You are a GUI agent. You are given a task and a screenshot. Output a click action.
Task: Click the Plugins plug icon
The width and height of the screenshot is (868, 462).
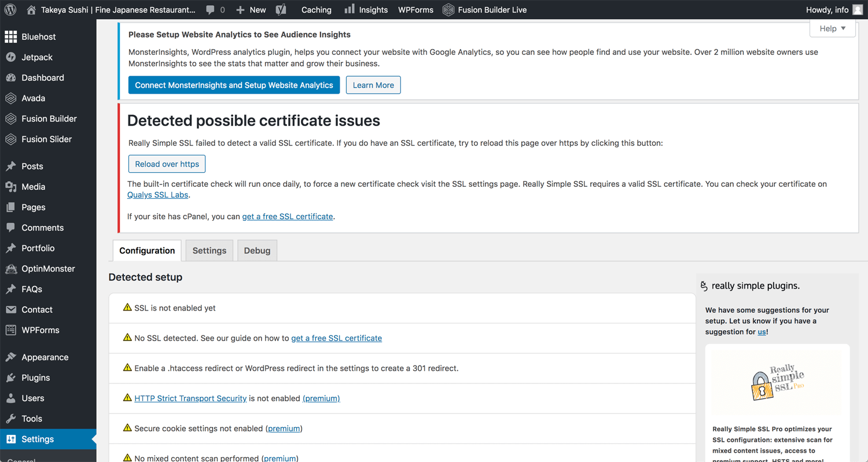click(11, 378)
